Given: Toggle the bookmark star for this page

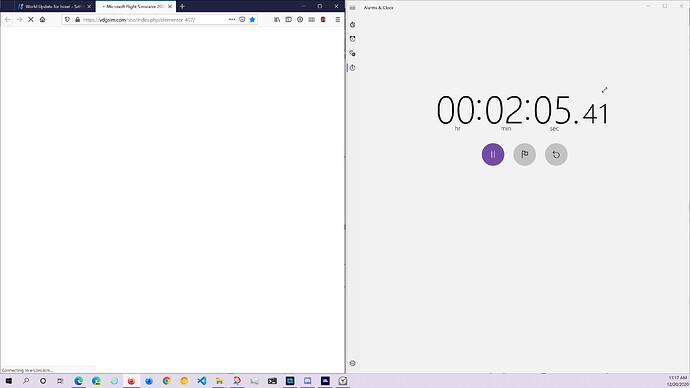Looking at the screenshot, I should pyautogui.click(x=252, y=19).
